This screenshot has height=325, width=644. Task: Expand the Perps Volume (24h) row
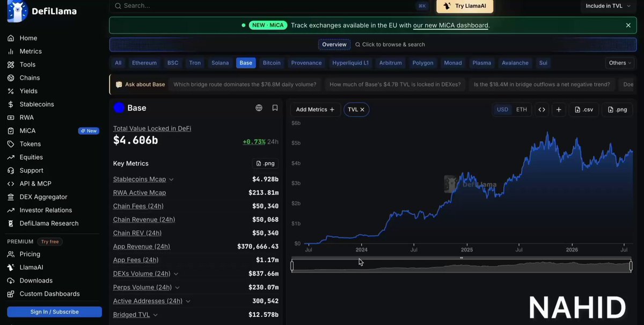pos(177,287)
